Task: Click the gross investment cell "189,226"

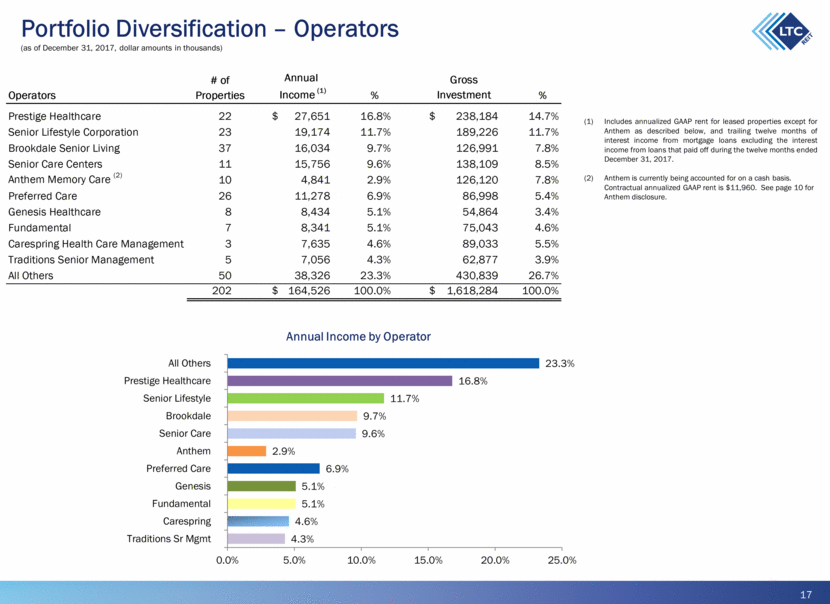Action: click(x=477, y=132)
